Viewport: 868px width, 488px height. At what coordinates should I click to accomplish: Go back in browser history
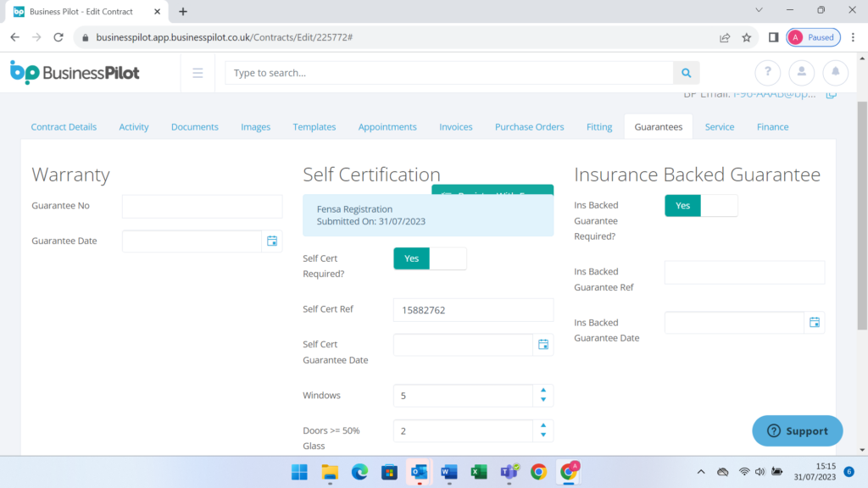pos(15,37)
